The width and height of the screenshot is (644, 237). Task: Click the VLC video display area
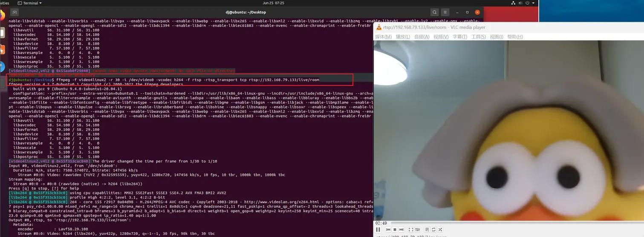pyautogui.click(x=509, y=130)
